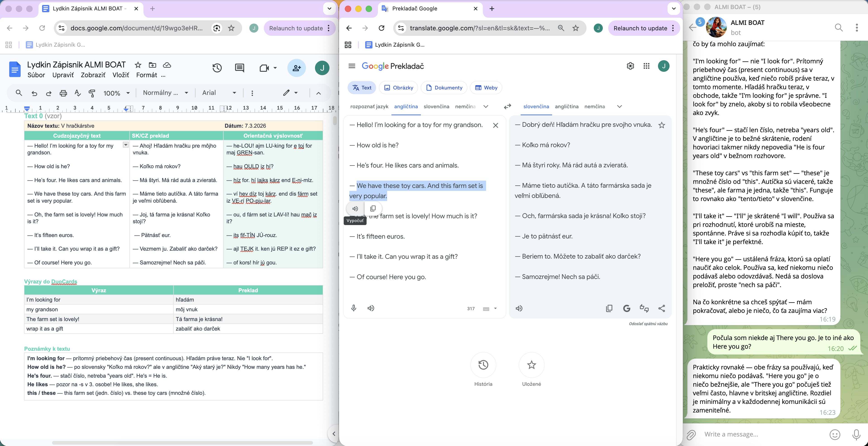Copy the translation to clipboard

(x=609, y=308)
